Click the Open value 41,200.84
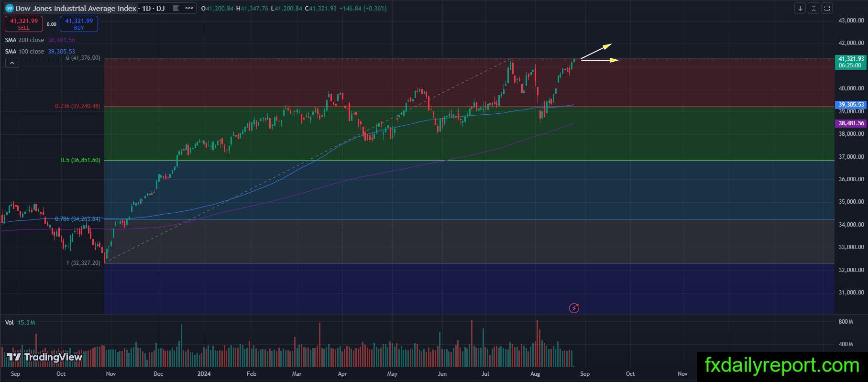 pos(219,9)
